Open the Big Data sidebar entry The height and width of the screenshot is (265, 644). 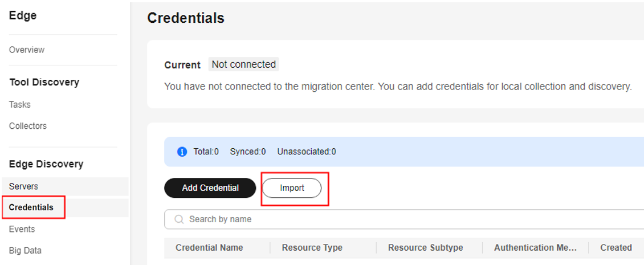25,250
